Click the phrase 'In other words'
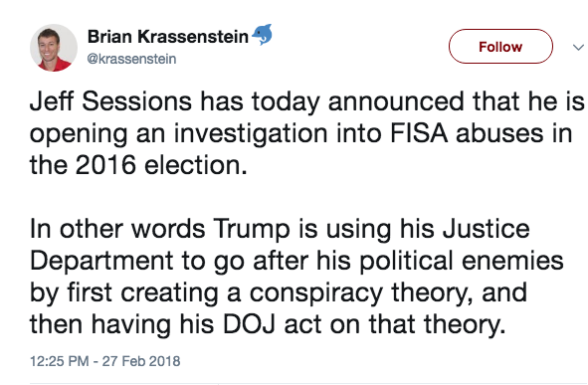588x385 pixels. (117, 229)
